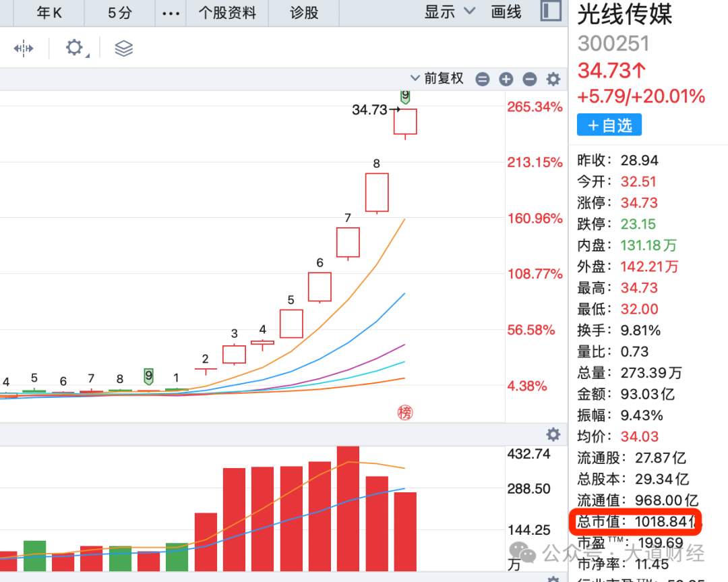Open the volume panel gear settings

pos(553,435)
